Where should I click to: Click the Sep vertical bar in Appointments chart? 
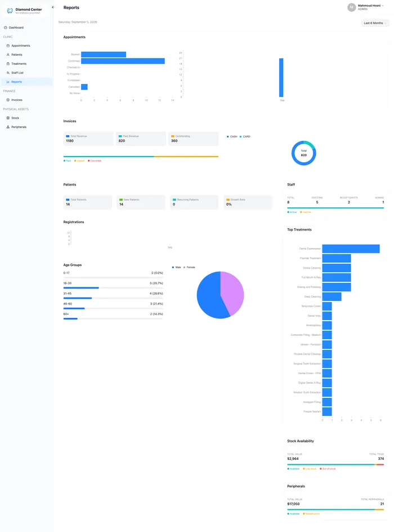(281, 78)
